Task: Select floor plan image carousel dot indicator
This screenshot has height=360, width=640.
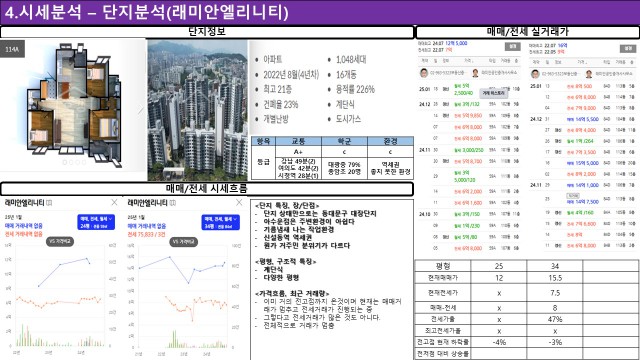Action: (74, 162)
